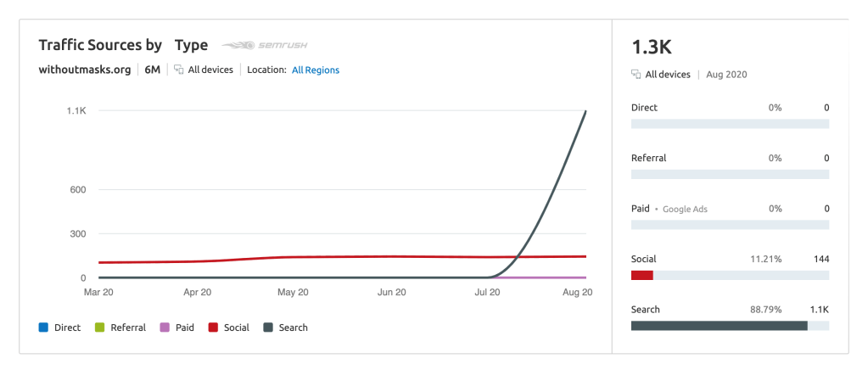Click the Search progress bar at 88.79%
The width and height of the screenshot is (868, 392).
click(x=719, y=326)
